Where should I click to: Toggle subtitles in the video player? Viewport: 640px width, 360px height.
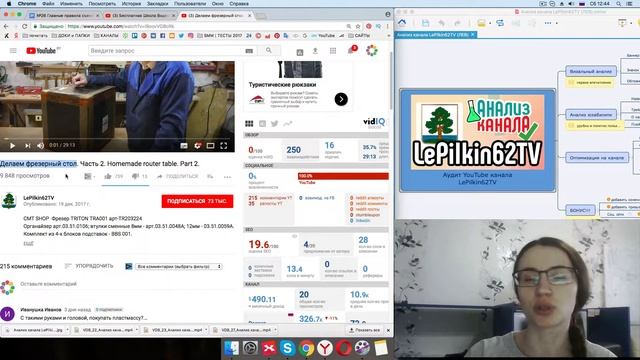pos(184,146)
